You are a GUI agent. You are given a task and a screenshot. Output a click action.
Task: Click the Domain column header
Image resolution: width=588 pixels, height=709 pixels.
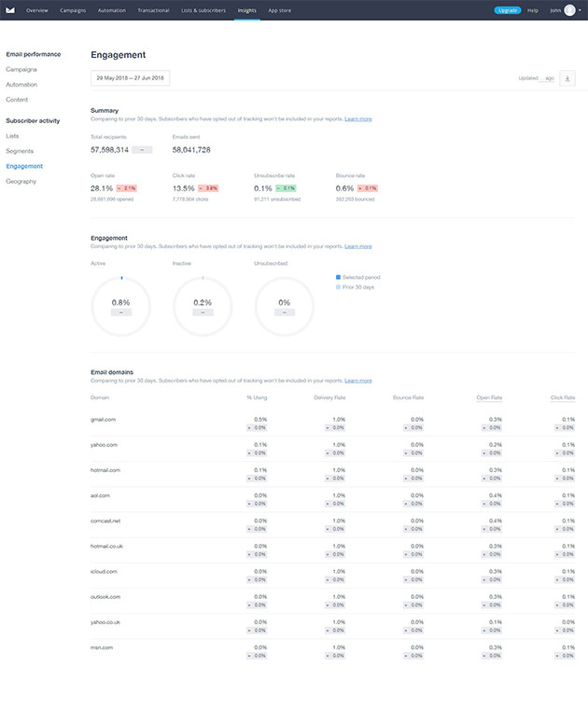[x=100, y=397]
